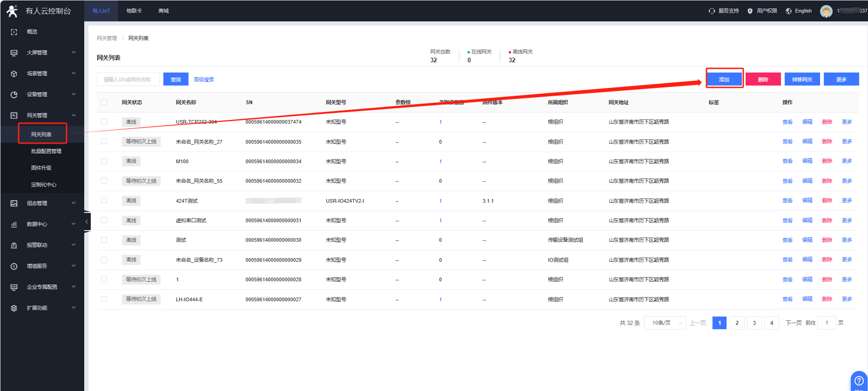Click the 报警联动 alarm icon
Screen dimensions: 868x391
[14, 245]
